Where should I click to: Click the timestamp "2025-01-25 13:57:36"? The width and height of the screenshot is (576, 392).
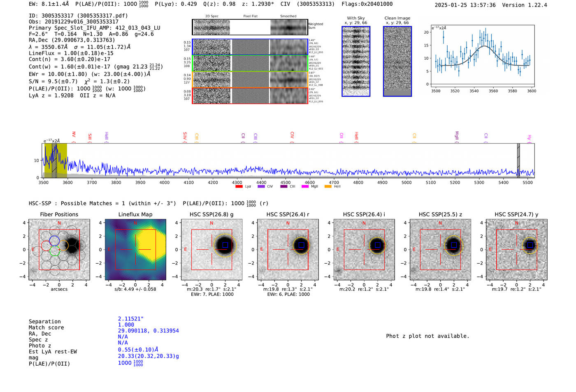[465, 5]
